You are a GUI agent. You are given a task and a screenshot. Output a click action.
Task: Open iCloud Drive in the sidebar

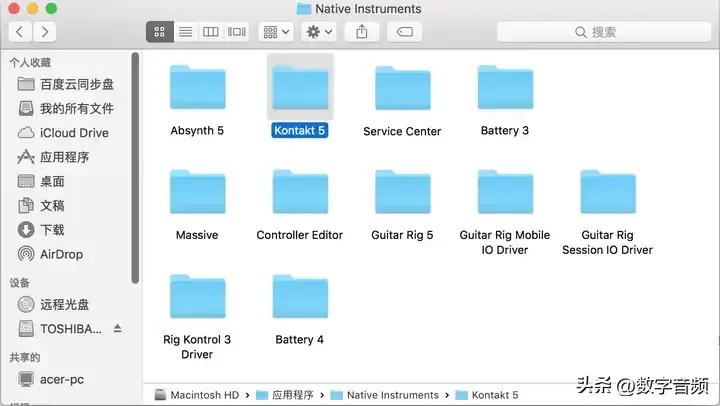coord(63,133)
